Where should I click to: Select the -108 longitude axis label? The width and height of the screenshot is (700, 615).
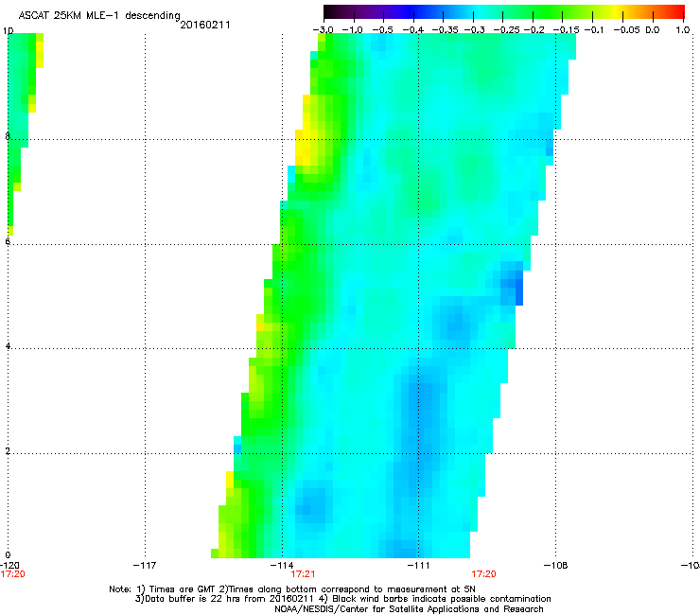[556, 566]
